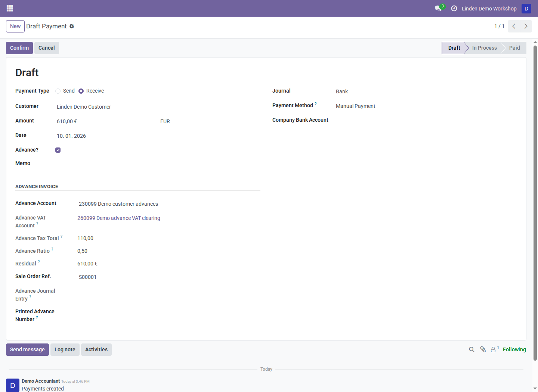Open the activities clock icon
The image size is (538, 392).
tap(454, 8)
